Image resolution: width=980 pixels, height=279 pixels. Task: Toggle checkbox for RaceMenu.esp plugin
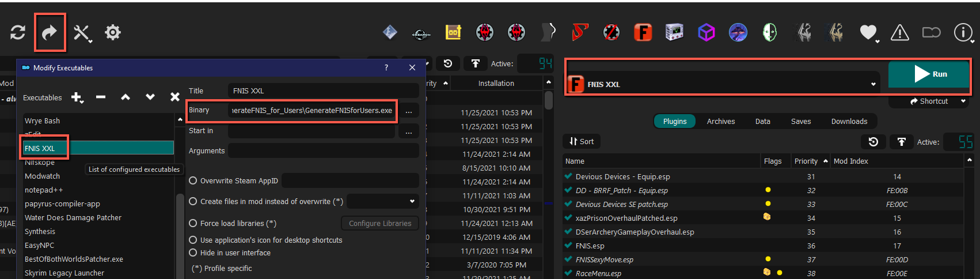(x=568, y=273)
